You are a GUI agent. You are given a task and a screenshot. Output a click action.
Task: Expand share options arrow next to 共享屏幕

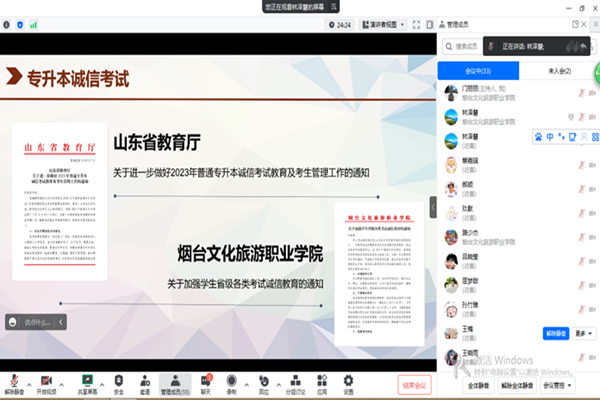(102, 385)
